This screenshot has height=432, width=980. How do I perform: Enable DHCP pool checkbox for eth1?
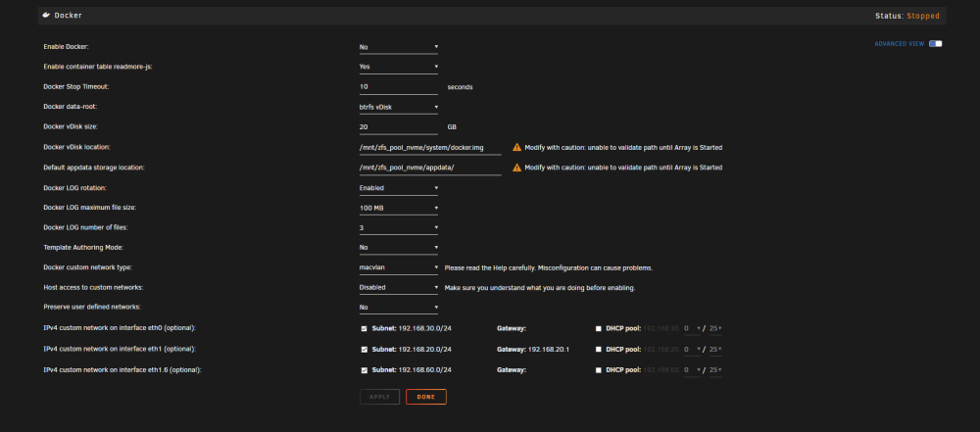coord(599,350)
